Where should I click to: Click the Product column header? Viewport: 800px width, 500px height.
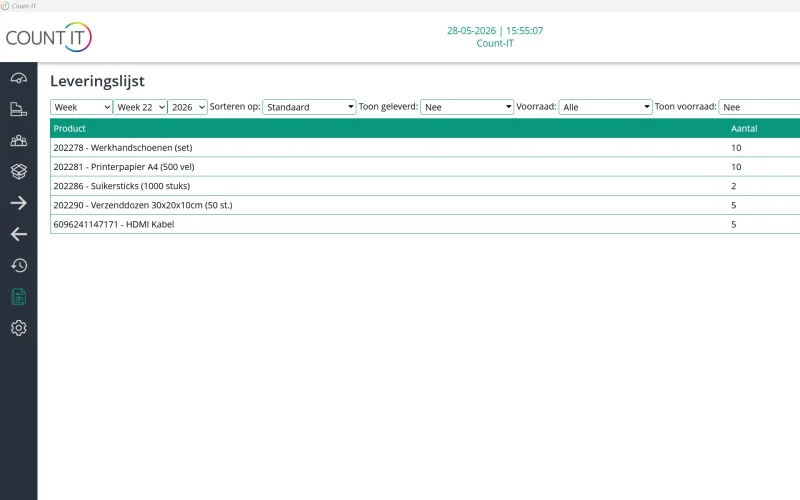[x=69, y=129]
